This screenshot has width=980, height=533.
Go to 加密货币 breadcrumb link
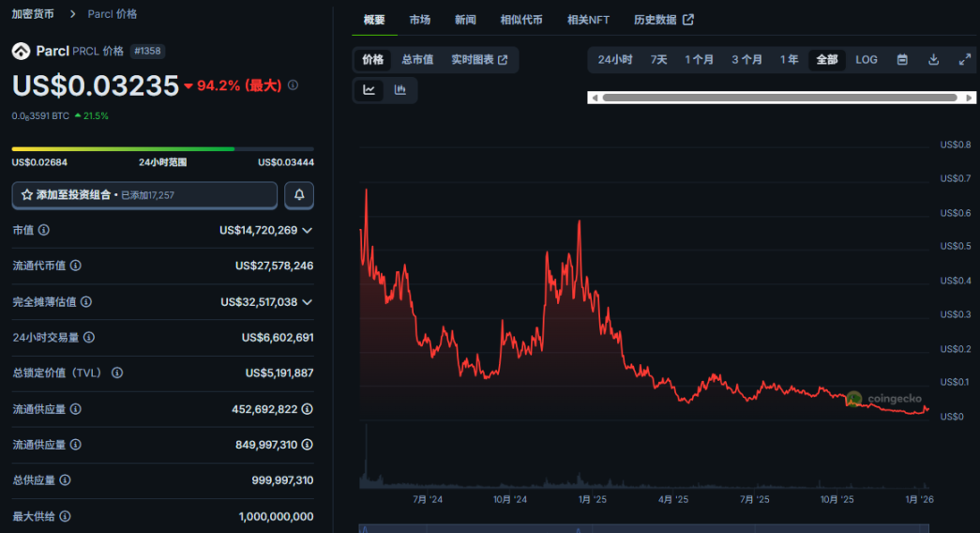(x=33, y=14)
